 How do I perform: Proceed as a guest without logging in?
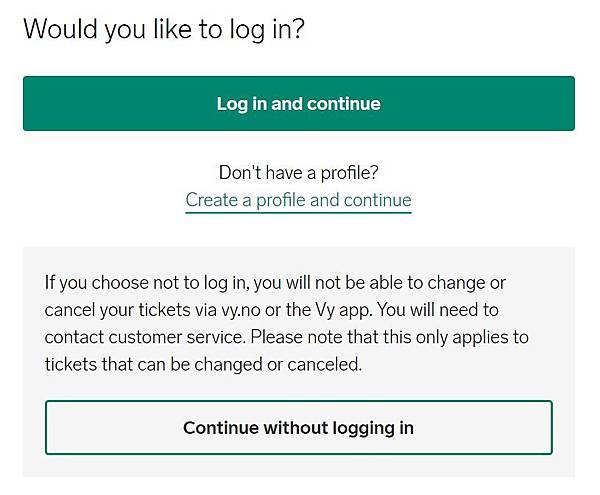[298, 428]
